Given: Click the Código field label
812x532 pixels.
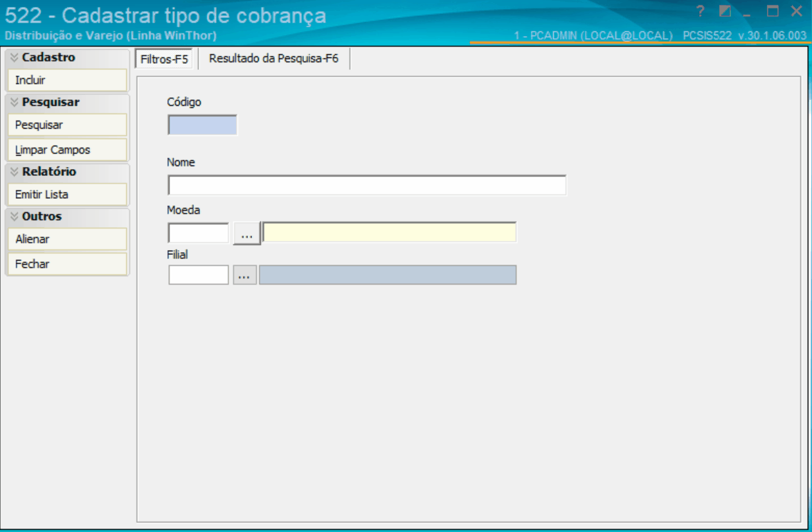Looking at the screenshot, I should click(184, 102).
